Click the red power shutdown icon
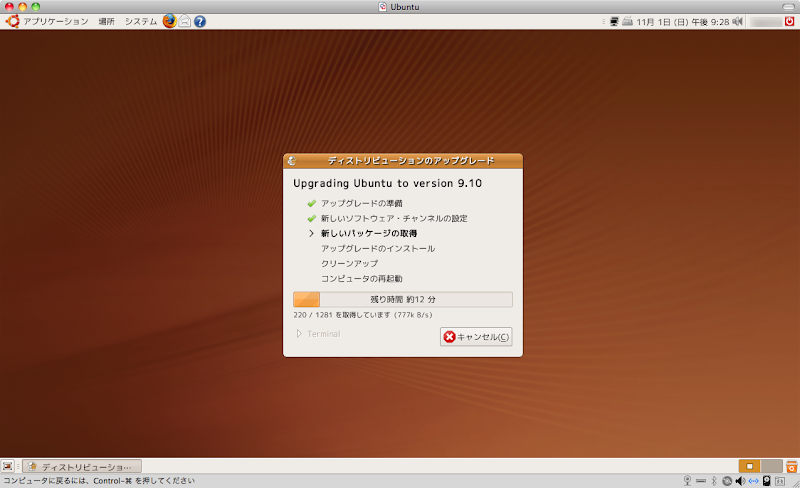 pyautogui.click(x=789, y=21)
